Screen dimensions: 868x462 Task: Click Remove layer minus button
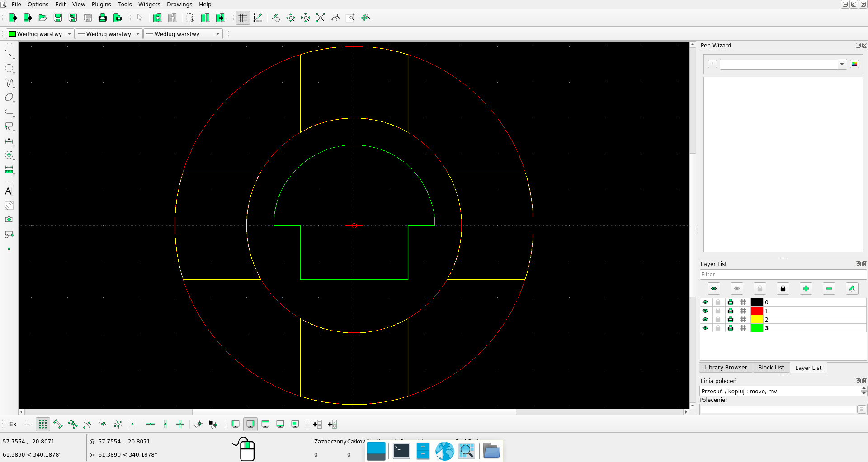[x=829, y=289]
